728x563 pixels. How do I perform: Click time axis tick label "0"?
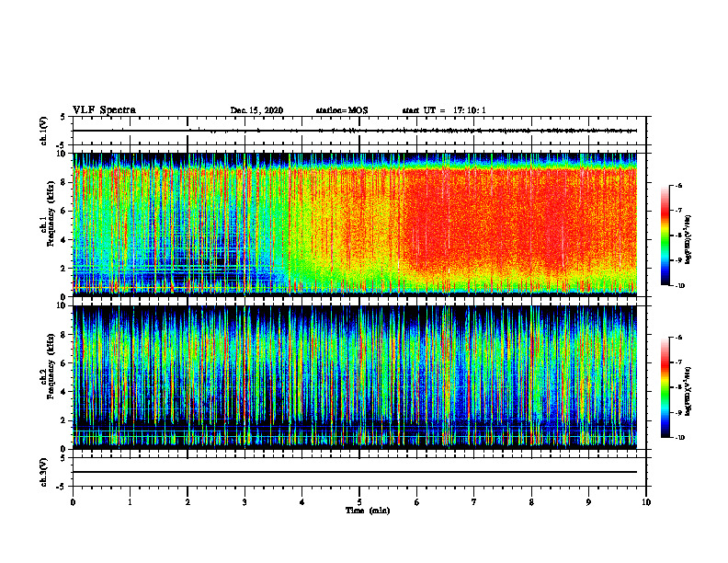pyautogui.click(x=73, y=502)
